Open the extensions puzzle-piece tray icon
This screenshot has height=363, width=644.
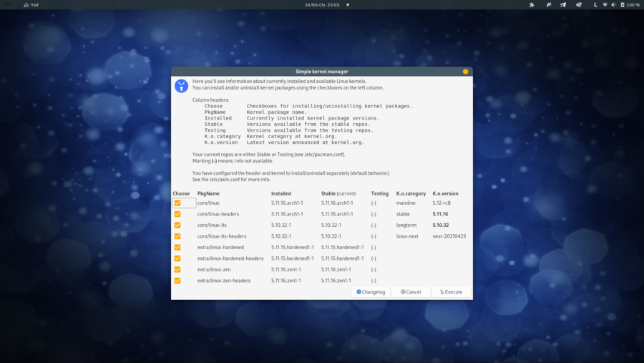click(x=532, y=5)
